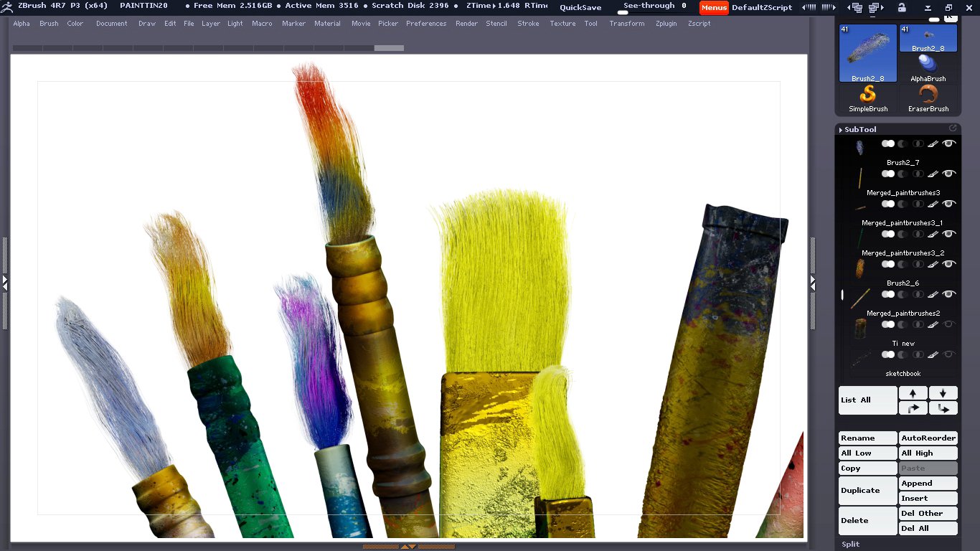Collapse the SubTool panel
The image size is (980, 551).
[x=860, y=130]
